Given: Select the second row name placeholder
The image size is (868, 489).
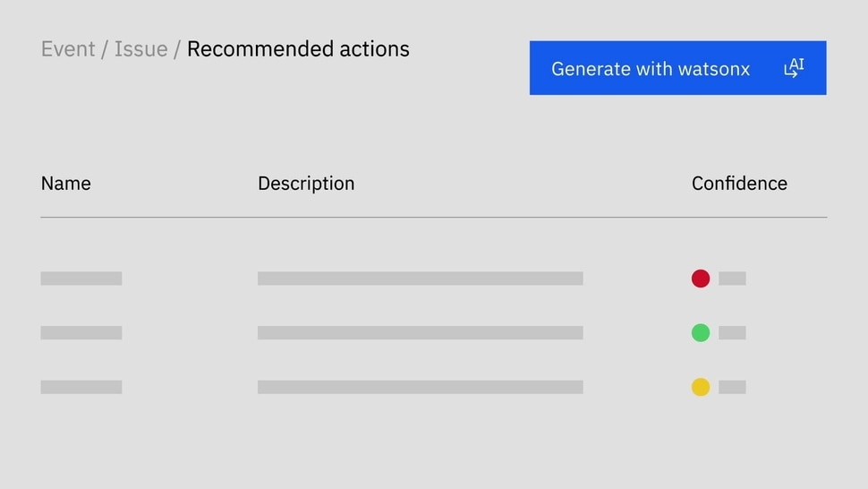Looking at the screenshot, I should click(x=81, y=332).
